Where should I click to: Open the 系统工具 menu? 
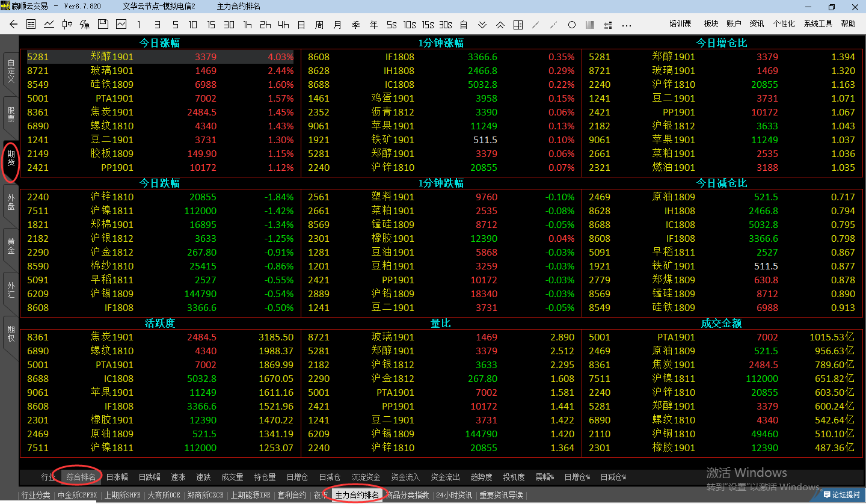pos(818,23)
